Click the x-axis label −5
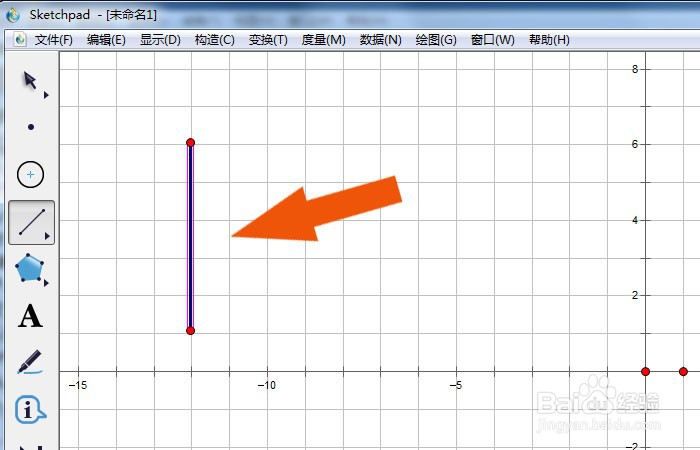The width and height of the screenshot is (700, 450). (455, 385)
